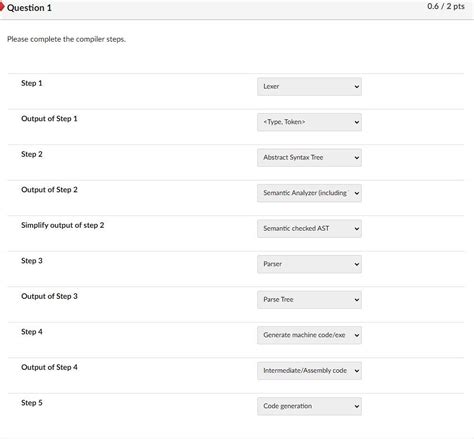
Task: Click the chevron arrow on the Lexer dropdown
Action: [357, 87]
